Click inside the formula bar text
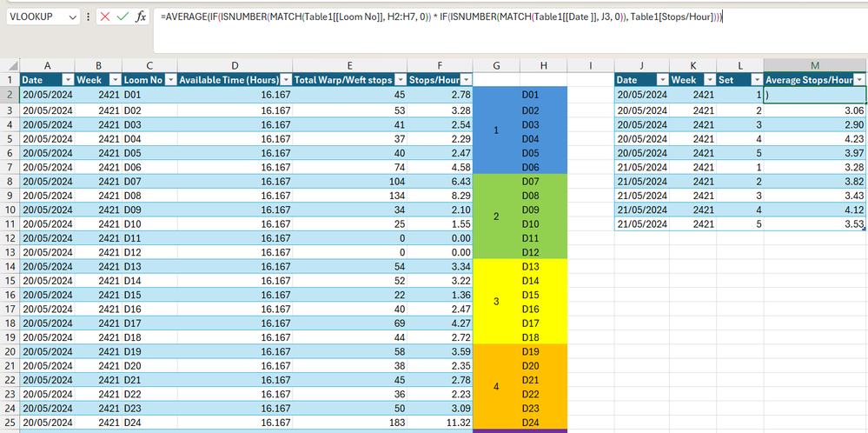Viewport: 868px width, 433px height. tap(441, 17)
